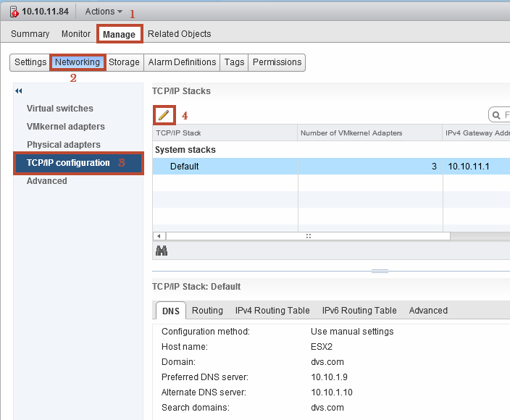Open the Storage section
Viewport: 510px width, 420px height.
click(x=124, y=62)
